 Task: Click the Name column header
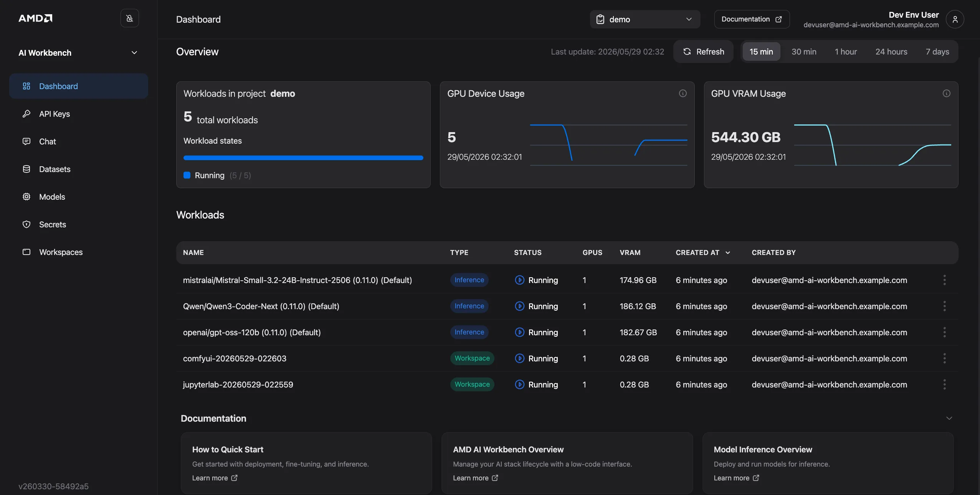click(x=193, y=252)
